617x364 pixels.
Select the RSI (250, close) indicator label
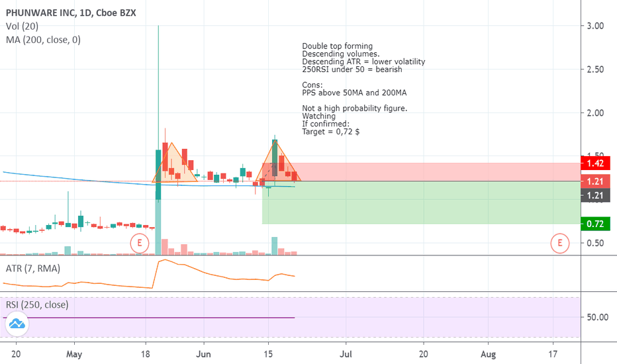click(37, 304)
